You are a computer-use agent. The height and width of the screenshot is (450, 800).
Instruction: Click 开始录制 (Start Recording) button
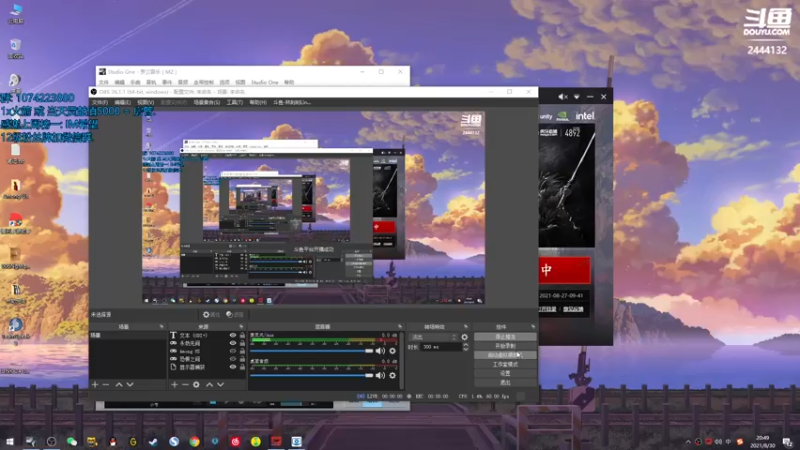pyautogui.click(x=505, y=346)
